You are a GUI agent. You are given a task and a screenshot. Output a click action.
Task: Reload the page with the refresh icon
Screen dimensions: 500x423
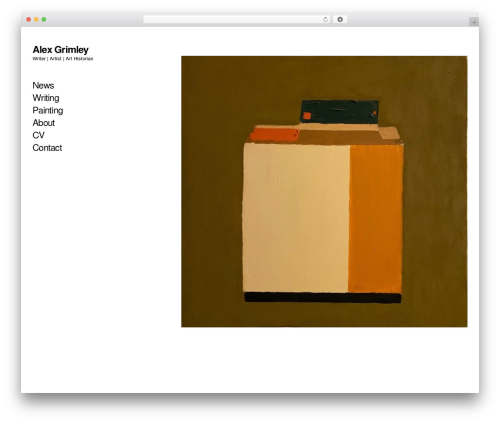[x=325, y=19]
